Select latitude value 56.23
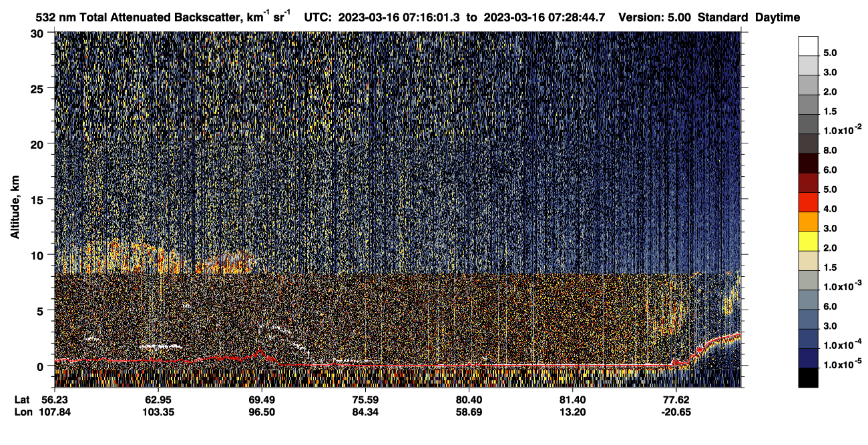868x445 pixels. click(x=53, y=400)
